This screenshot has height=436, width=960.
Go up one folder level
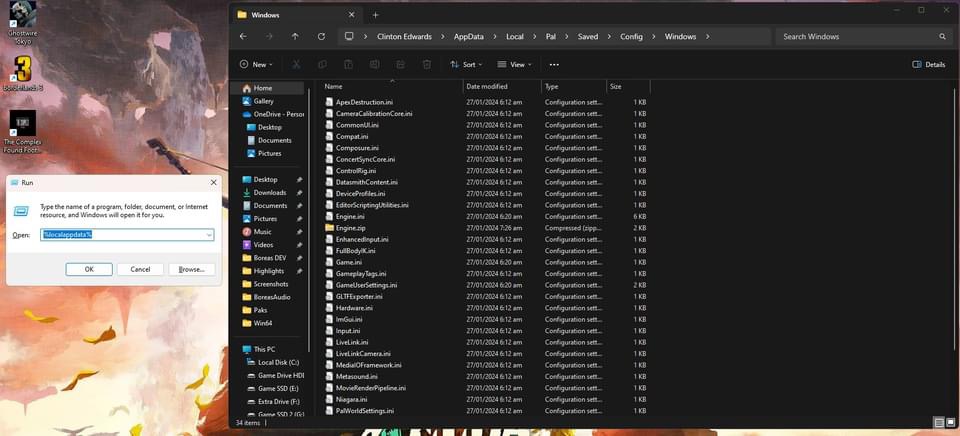point(295,36)
